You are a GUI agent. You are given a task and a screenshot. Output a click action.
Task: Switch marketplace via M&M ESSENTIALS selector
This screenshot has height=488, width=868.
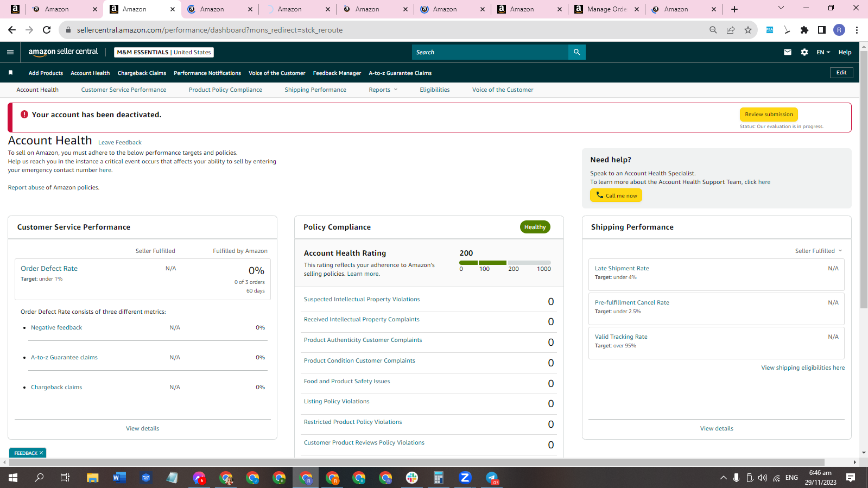(x=164, y=52)
